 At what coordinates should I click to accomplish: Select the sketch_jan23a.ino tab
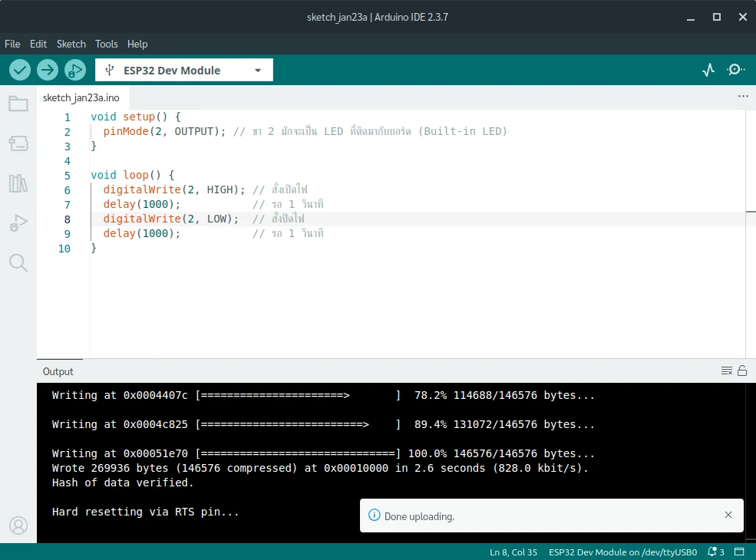81,97
